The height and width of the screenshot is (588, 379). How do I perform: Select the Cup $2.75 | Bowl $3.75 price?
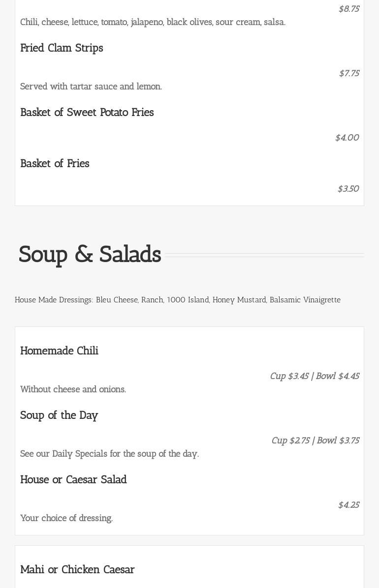[315, 441]
